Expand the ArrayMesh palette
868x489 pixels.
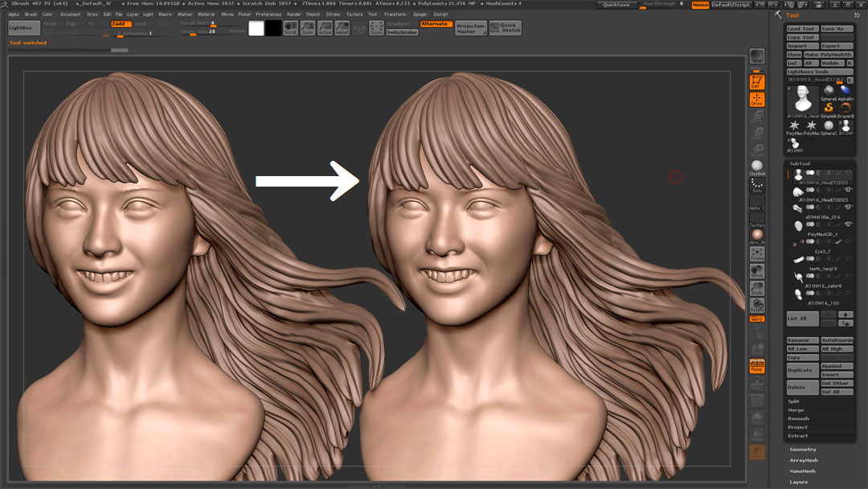click(804, 460)
